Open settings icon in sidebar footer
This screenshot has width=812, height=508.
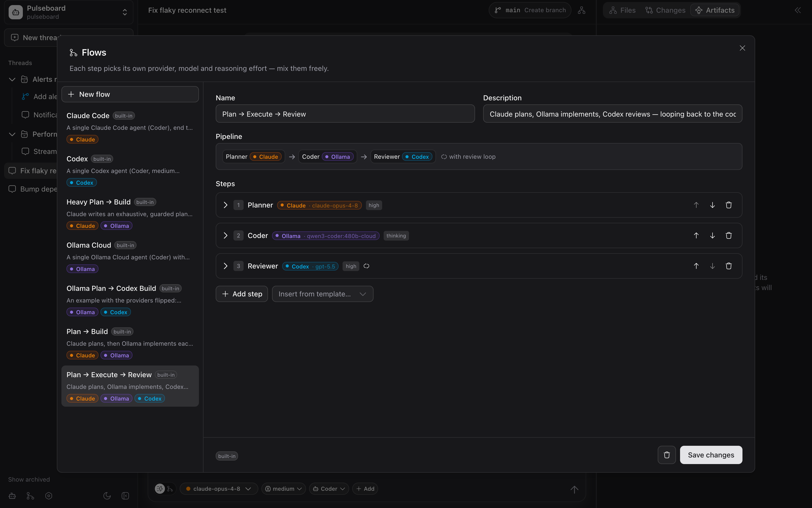(49, 496)
